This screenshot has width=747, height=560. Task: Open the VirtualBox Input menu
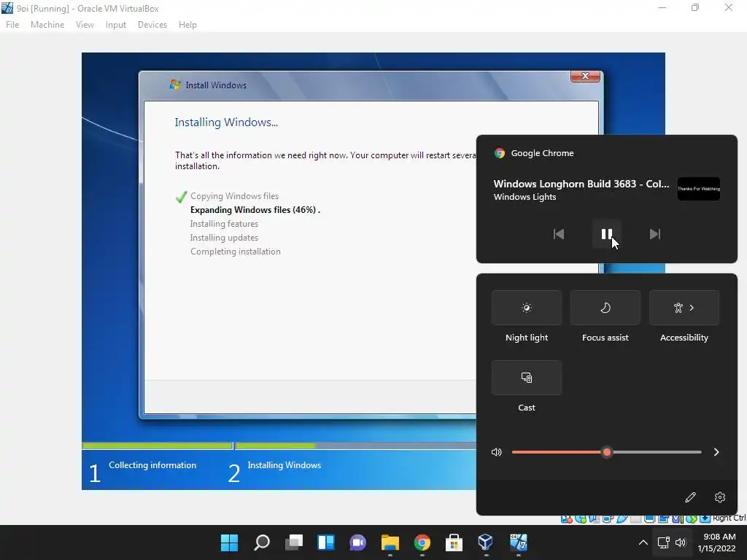[116, 25]
